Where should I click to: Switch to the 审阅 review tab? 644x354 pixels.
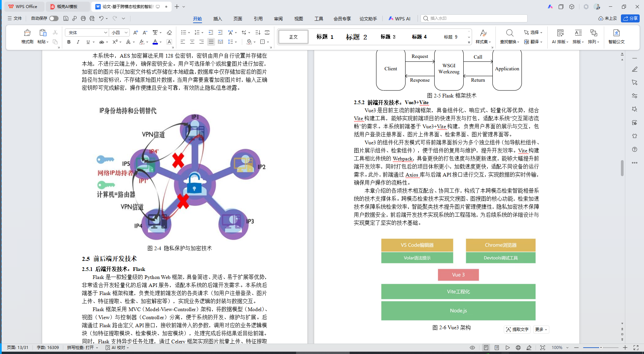click(278, 19)
